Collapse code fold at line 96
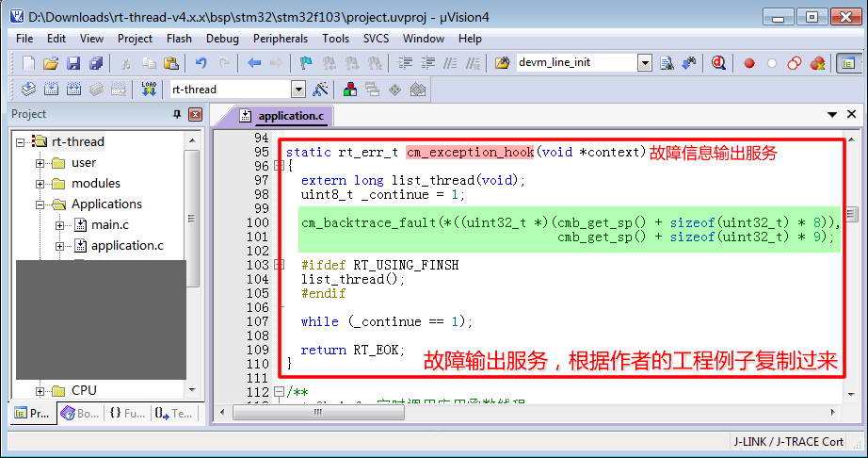868x458 pixels. click(x=279, y=166)
